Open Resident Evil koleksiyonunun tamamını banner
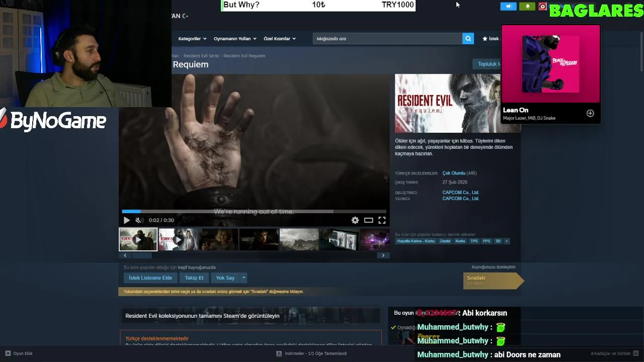This screenshot has width=644, height=362. [250, 316]
